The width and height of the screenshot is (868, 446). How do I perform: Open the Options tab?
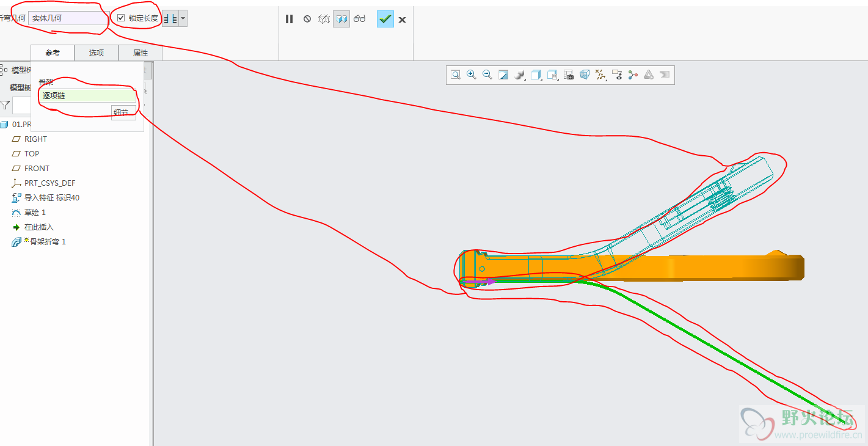click(x=97, y=53)
